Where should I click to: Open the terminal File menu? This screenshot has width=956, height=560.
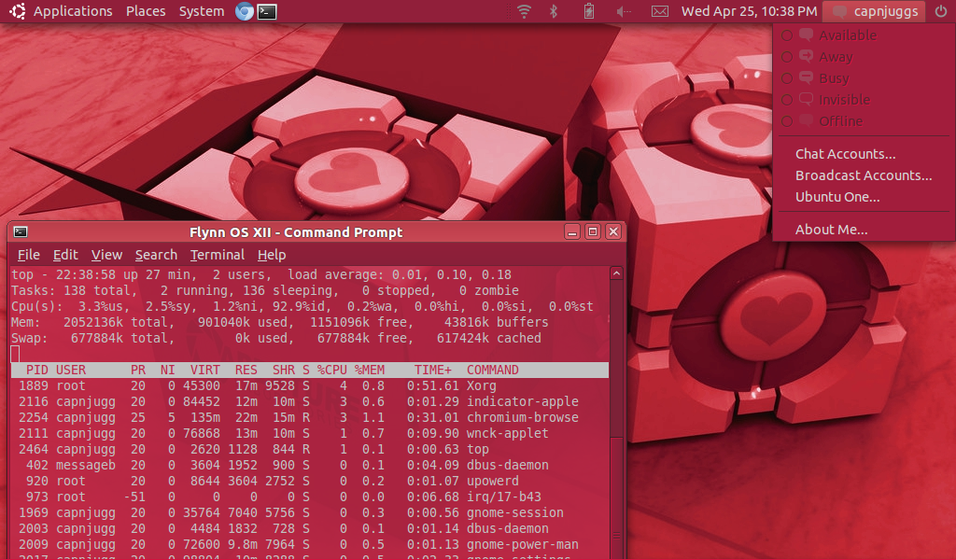tap(29, 255)
